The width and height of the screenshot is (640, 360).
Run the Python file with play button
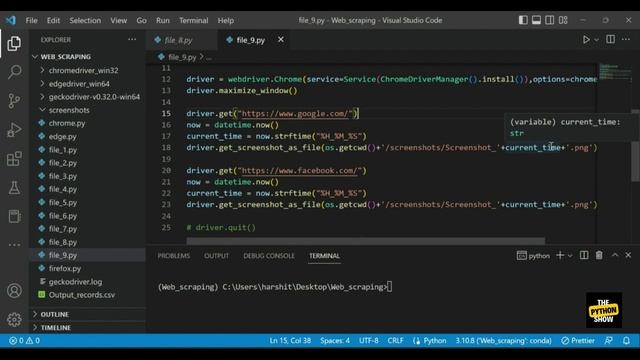pyautogui.click(x=586, y=40)
